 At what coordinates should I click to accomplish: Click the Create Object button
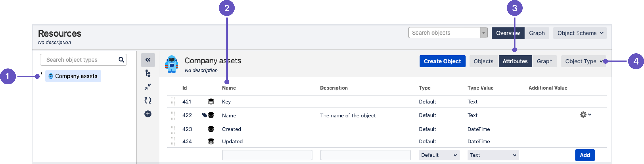[x=442, y=61]
